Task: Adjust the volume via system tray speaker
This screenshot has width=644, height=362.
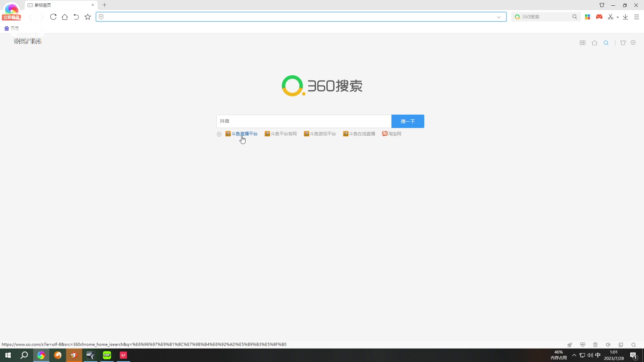Action: pyautogui.click(x=590, y=356)
